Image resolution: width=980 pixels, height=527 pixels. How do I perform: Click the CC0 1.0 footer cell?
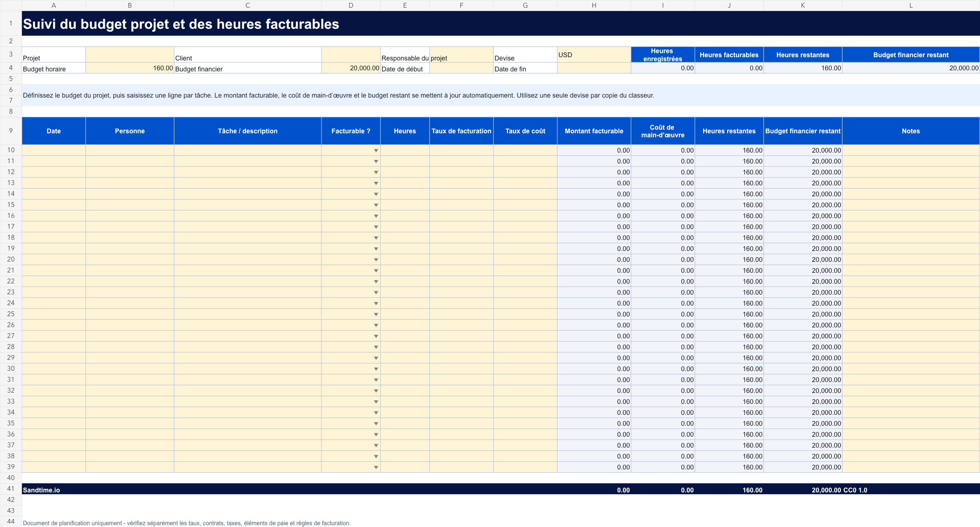(x=911, y=489)
